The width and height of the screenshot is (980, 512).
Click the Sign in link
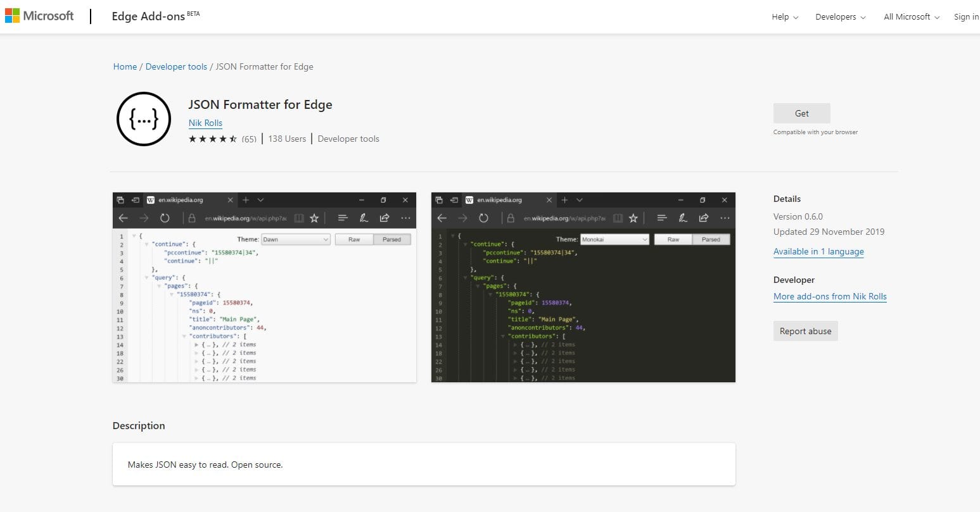[x=966, y=17]
